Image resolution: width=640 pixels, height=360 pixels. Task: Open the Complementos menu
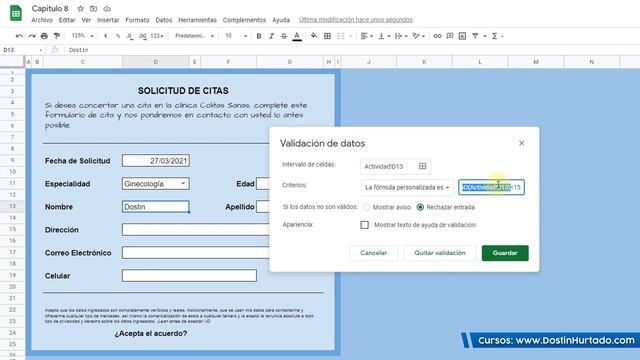(244, 20)
